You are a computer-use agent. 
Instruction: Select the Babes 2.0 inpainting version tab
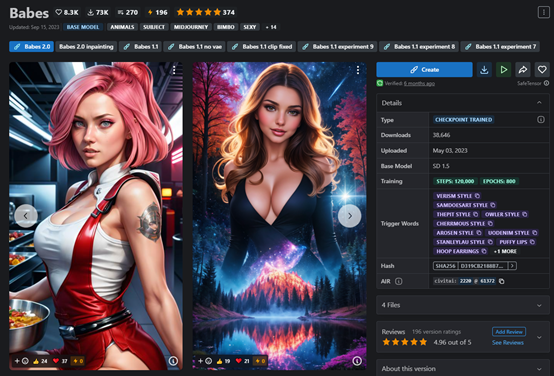(86, 47)
